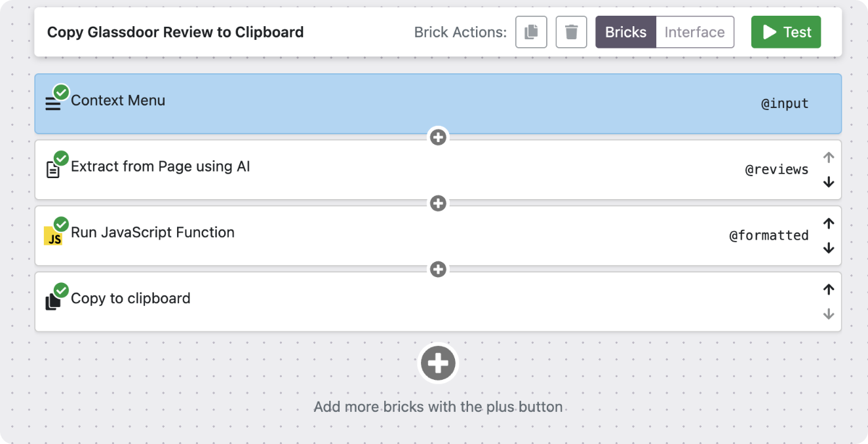Add brick below Context Menu

[438, 137]
